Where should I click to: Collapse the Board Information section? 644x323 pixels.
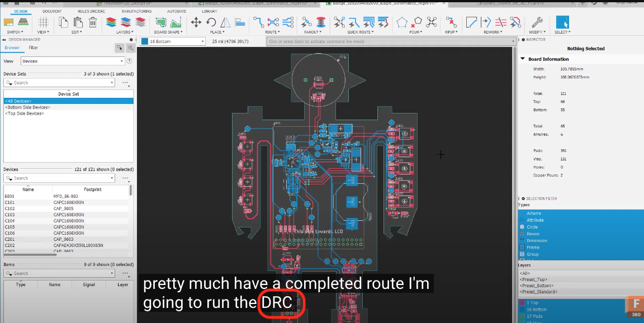tap(523, 59)
